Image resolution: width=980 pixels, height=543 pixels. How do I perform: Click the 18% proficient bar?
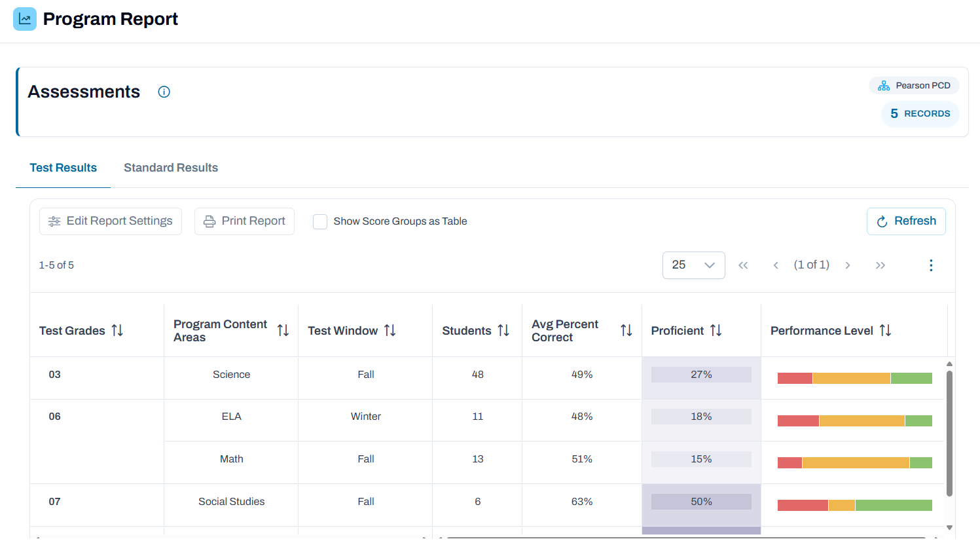click(701, 417)
